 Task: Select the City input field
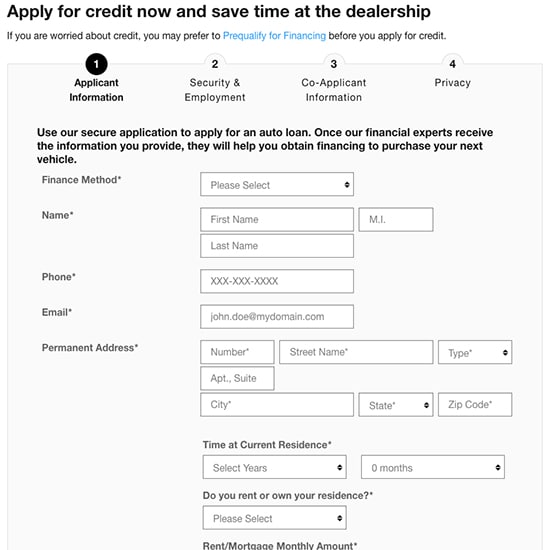(277, 405)
